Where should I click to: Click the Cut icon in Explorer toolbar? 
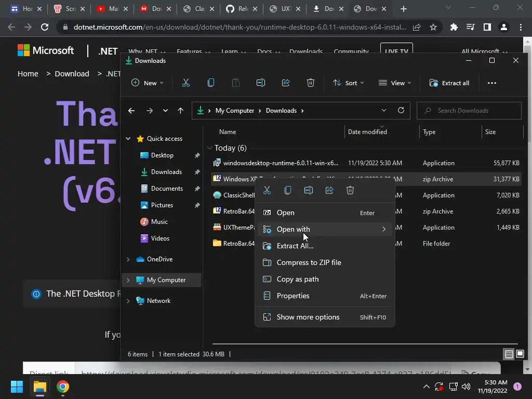tap(185, 83)
